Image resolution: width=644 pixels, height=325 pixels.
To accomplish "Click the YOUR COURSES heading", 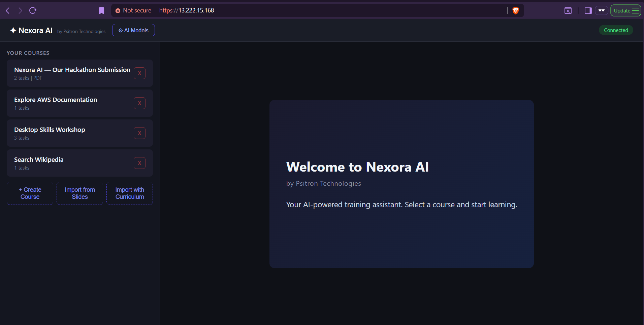I will 28,53.
